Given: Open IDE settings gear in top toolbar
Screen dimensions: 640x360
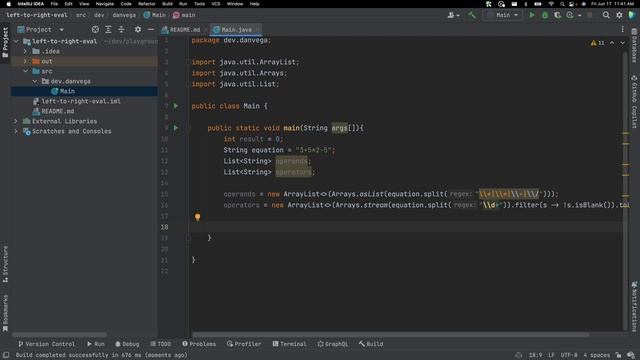Looking at the screenshot, I should tap(619, 15).
